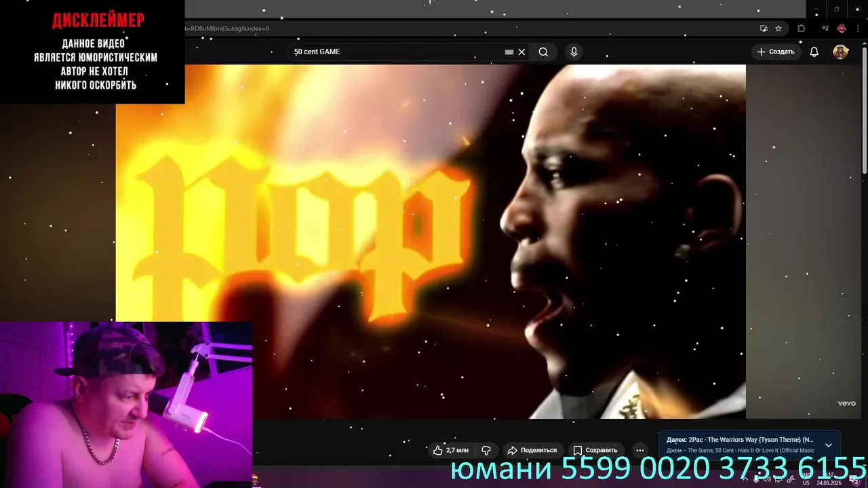Click up-next title 2Pac - The Warriors Way
Screen dimensions: 868x488
point(751,440)
